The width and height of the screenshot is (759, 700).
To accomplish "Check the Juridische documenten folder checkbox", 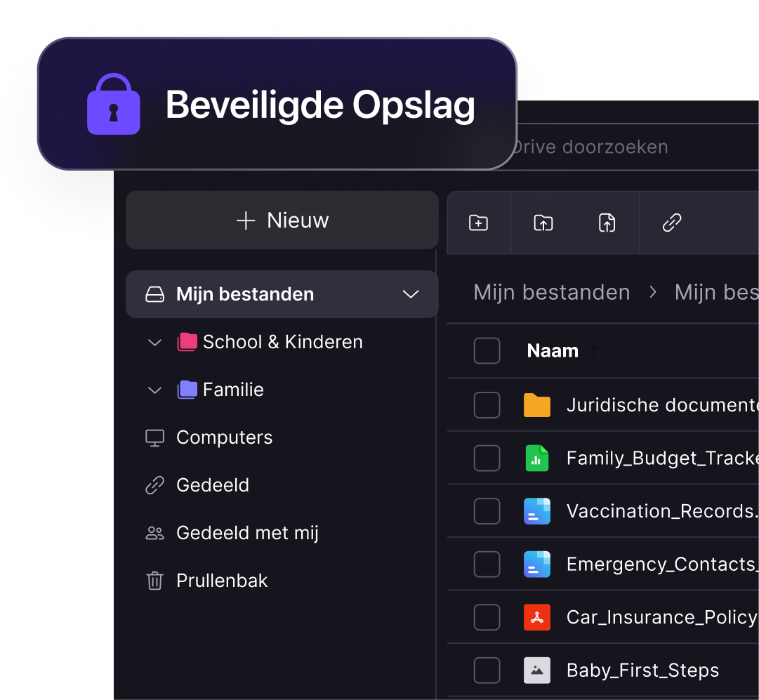I will click(487, 405).
